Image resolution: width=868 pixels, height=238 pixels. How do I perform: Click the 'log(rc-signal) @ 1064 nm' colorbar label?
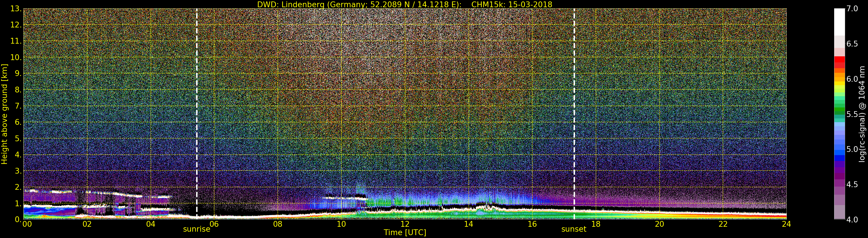click(862, 114)
